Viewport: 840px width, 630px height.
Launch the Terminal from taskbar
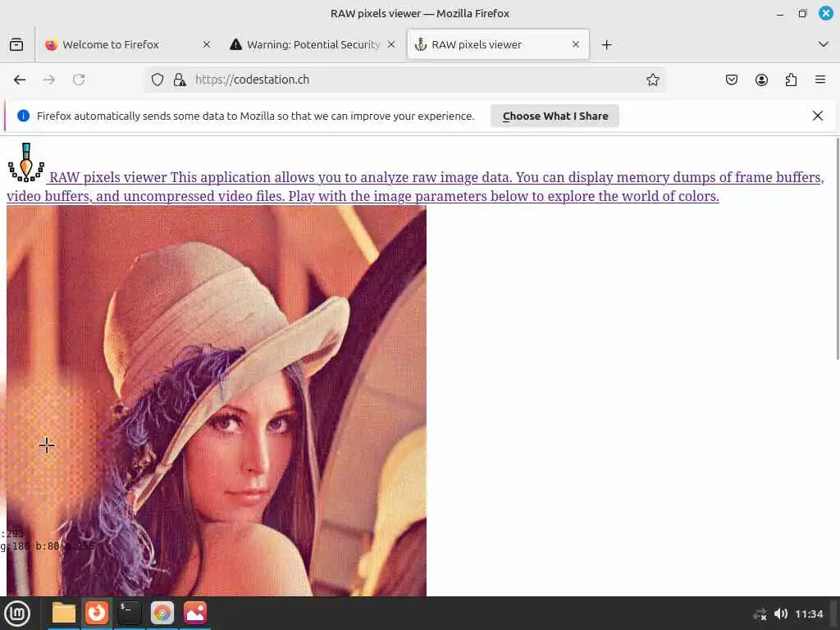pos(129,614)
